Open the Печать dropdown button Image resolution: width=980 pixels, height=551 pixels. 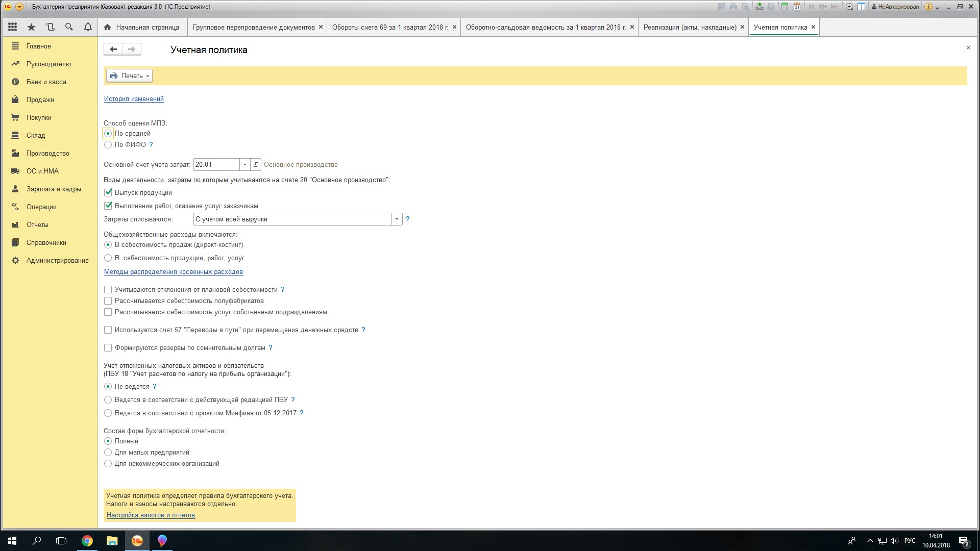tap(129, 76)
